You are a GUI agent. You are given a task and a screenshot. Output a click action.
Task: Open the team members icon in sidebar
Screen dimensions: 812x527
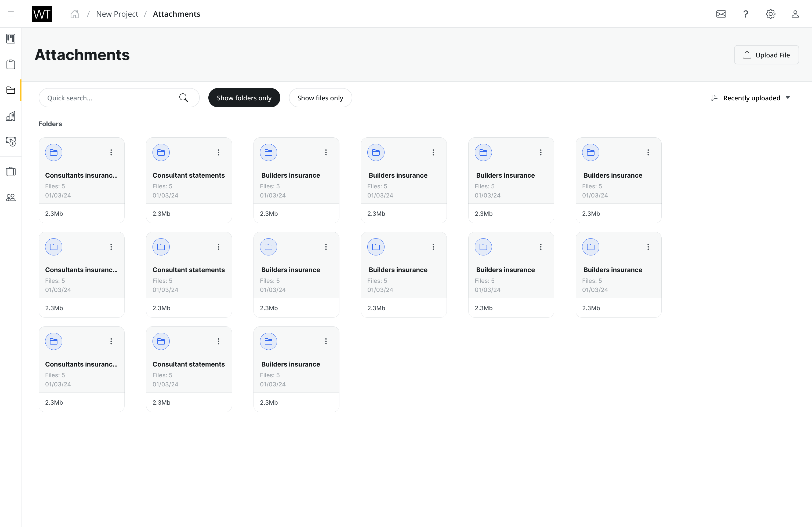tap(10, 197)
